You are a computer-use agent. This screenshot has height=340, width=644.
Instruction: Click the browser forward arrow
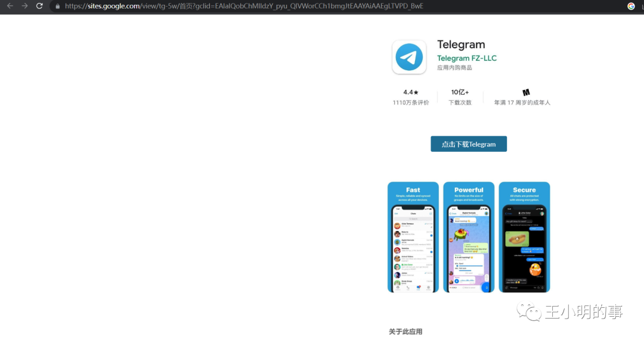click(x=24, y=6)
